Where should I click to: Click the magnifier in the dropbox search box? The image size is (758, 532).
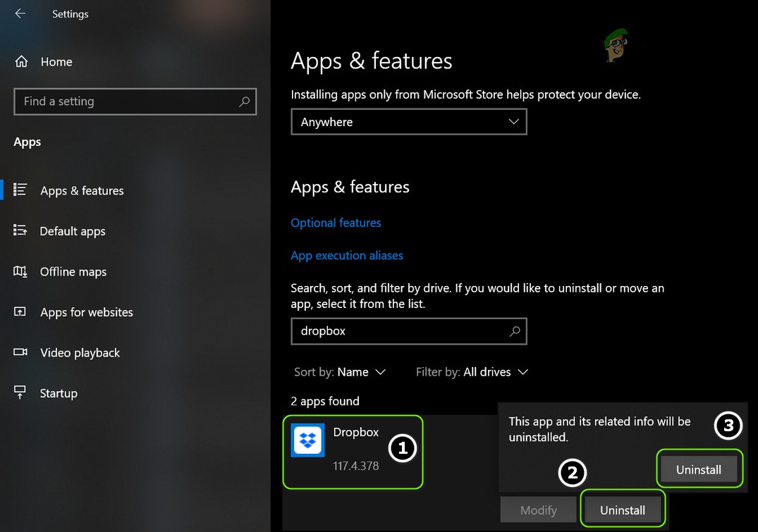[515, 331]
